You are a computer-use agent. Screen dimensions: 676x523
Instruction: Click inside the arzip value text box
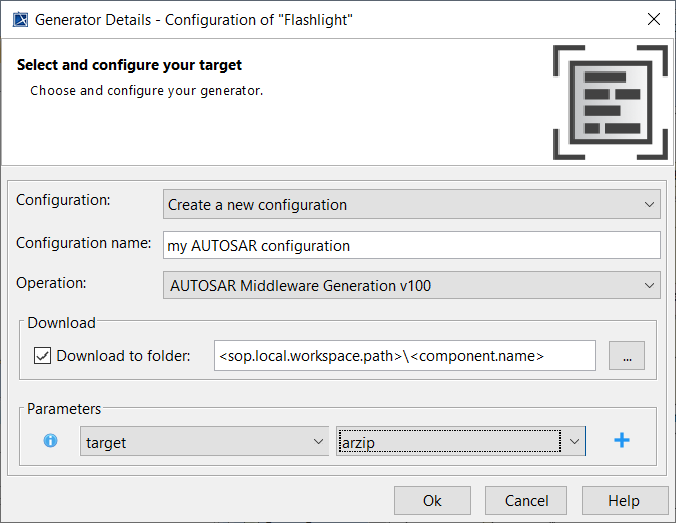click(447, 441)
